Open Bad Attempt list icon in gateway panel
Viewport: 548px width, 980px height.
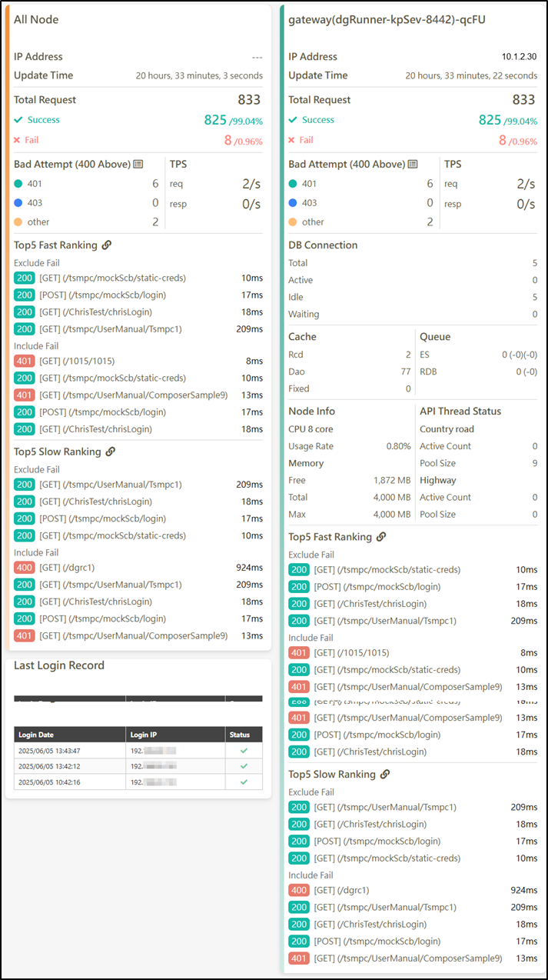pos(413,164)
